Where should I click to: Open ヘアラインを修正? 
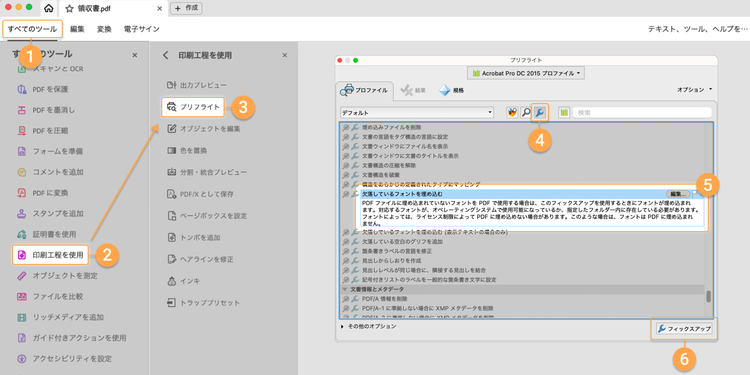point(200,259)
